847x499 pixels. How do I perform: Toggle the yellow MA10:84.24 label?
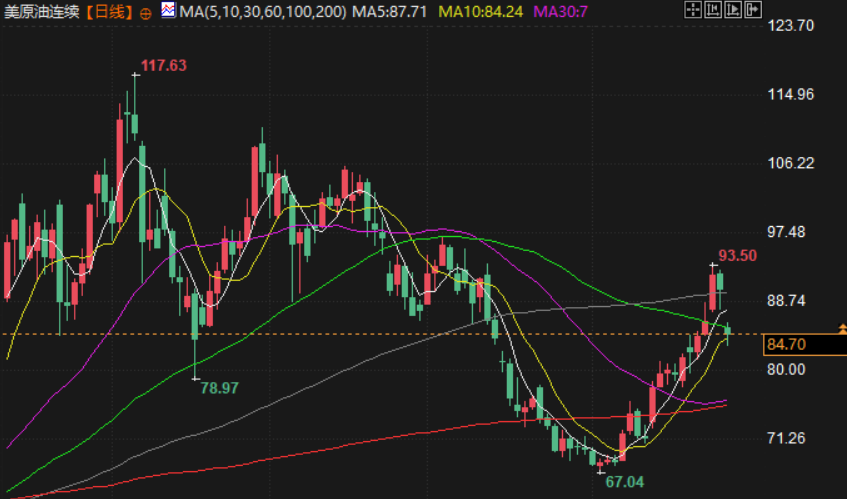[x=480, y=11]
